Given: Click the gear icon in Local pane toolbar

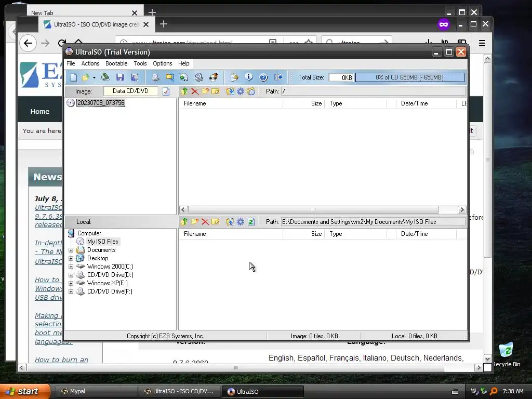Looking at the screenshot, I should pyautogui.click(x=240, y=221).
